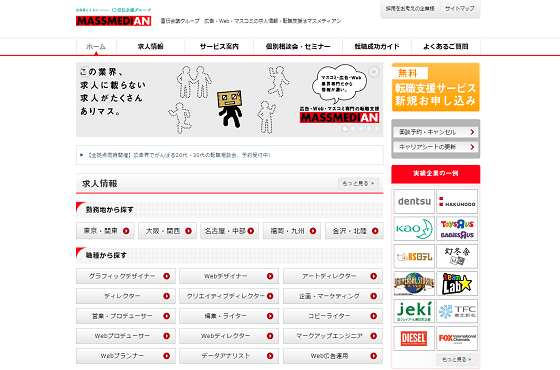The height and width of the screenshot is (370, 560).
Task: Click the 採用をお考えの企業様 header link
Action: click(410, 8)
